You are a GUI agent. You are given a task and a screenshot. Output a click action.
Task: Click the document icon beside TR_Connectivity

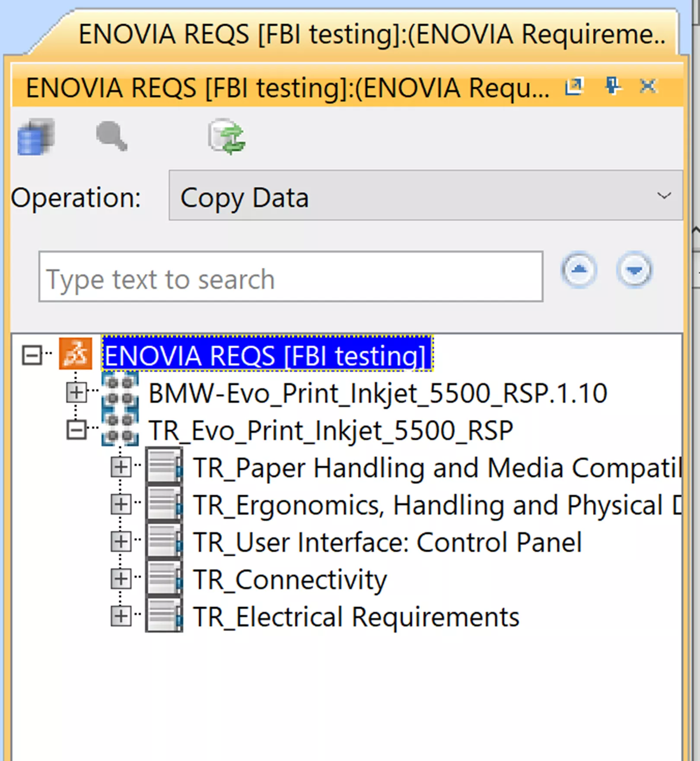tap(164, 577)
